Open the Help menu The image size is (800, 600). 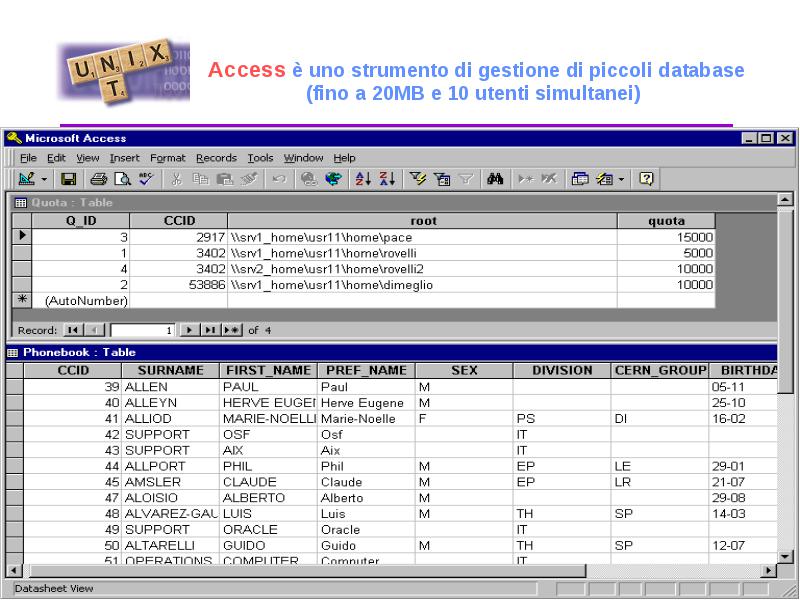tap(344, 158)
